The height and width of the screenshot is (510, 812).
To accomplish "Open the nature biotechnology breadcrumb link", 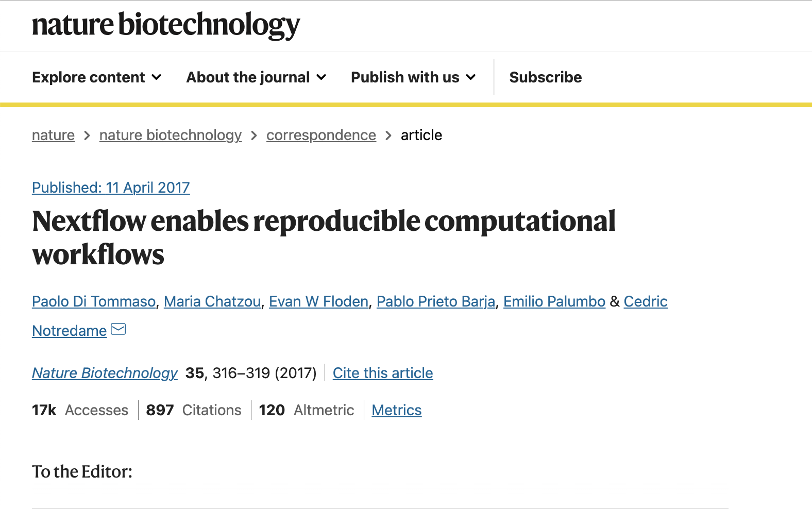I will [171, 135].
